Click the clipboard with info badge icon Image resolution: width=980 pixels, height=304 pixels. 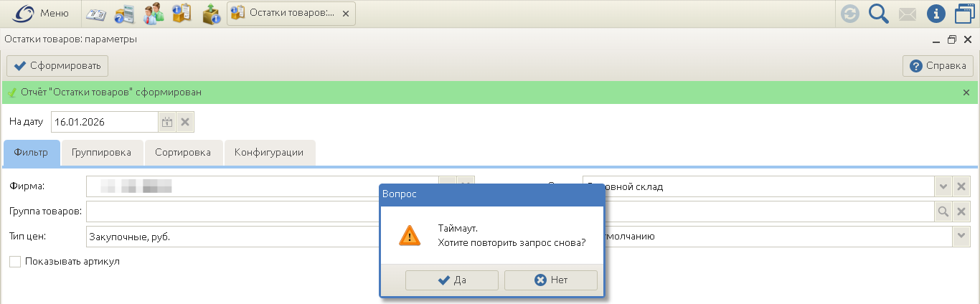(182, 13)
